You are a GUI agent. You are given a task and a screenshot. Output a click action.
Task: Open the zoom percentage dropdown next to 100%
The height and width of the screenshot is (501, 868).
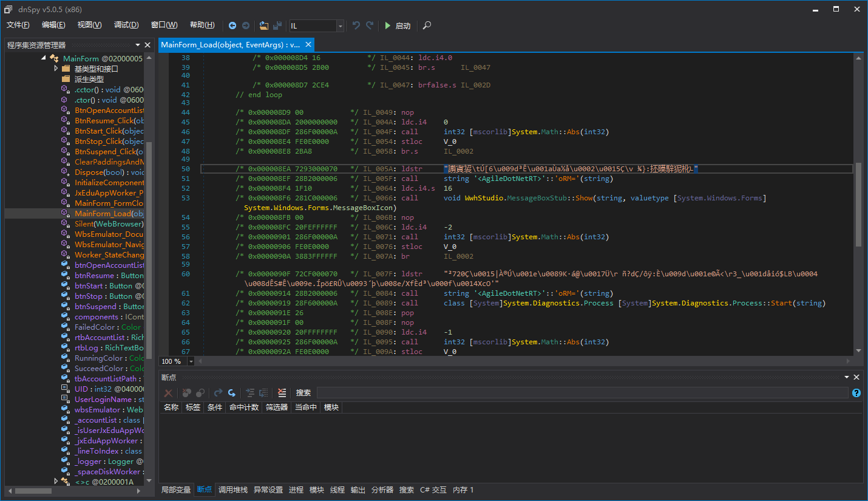190,361
